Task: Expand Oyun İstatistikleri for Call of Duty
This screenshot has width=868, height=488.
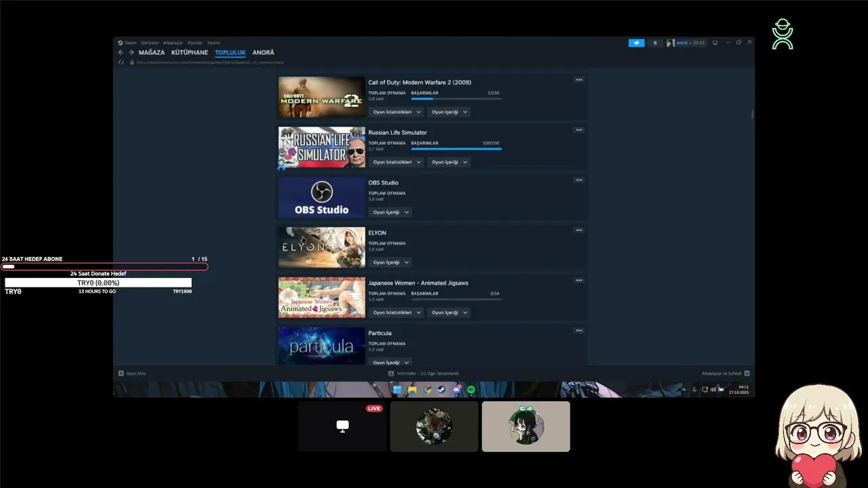Action: [x=397, y=112]
